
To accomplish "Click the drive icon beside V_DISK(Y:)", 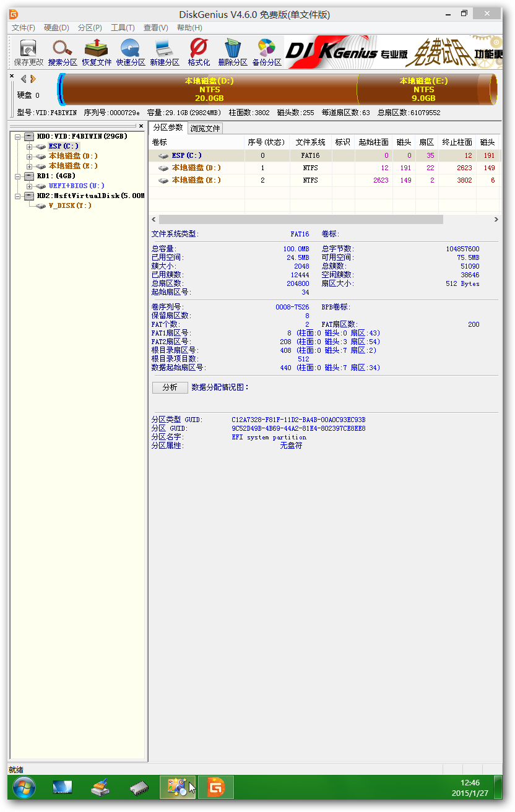I will (41, 205).
